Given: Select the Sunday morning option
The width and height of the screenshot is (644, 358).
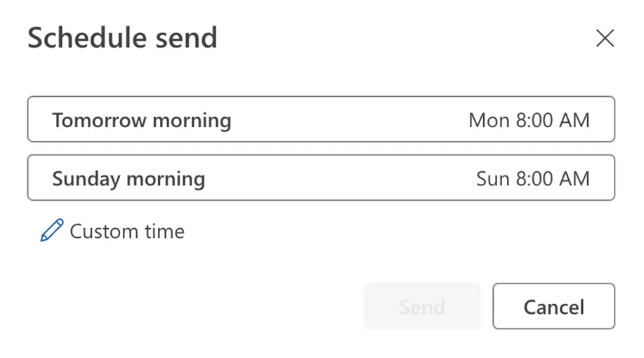Looking at the screenshot, I should pyautogui.click(x=321, y=178).
